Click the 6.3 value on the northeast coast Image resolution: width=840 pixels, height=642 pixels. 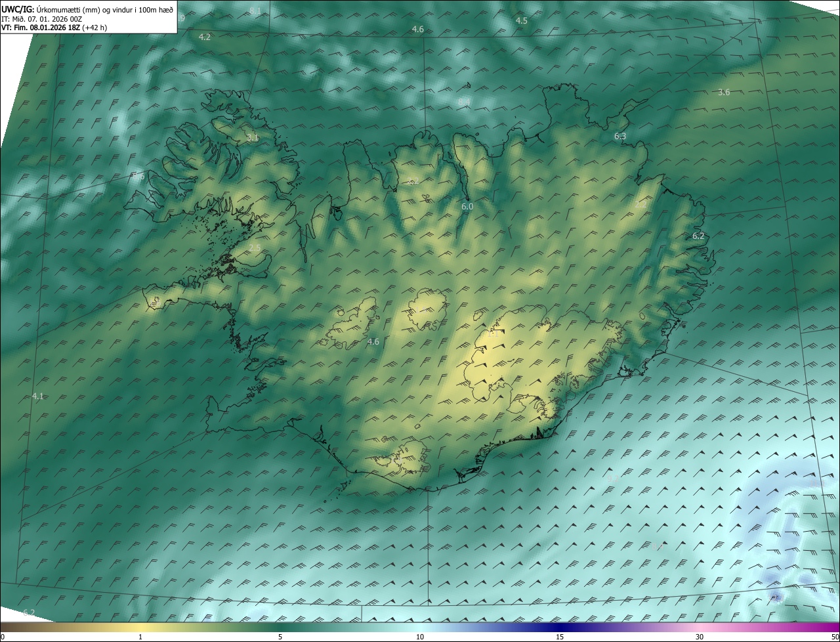[620, 137]
